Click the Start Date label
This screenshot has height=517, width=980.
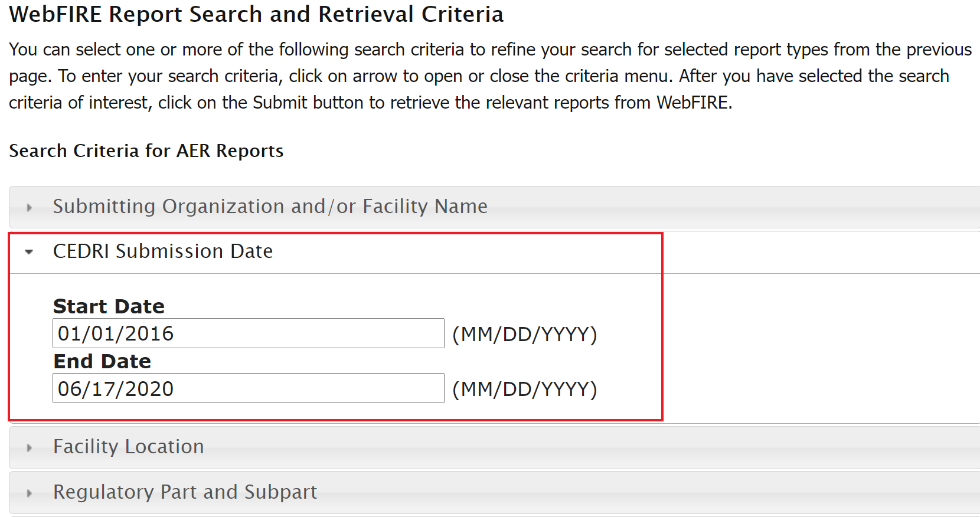[x=109, y=306]
